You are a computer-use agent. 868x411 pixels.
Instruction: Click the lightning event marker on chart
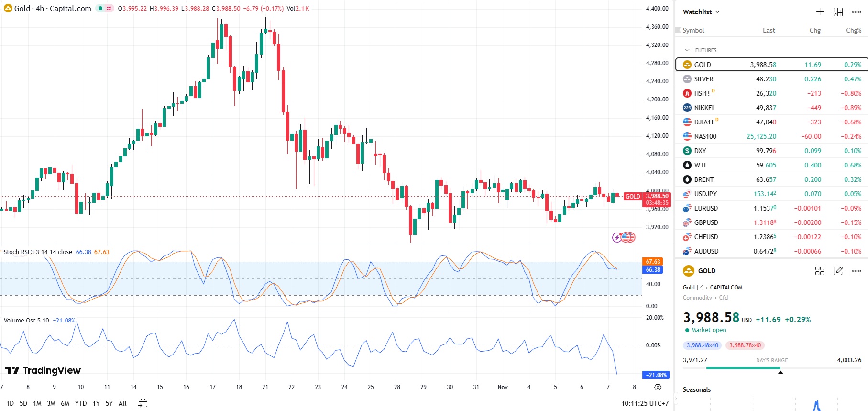click(617, 237)
